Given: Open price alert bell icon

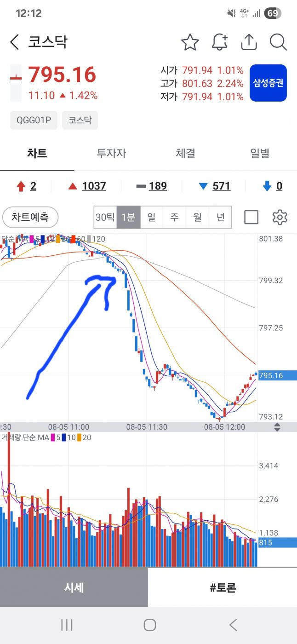Looking at the screenshot, I should [220, 42].
